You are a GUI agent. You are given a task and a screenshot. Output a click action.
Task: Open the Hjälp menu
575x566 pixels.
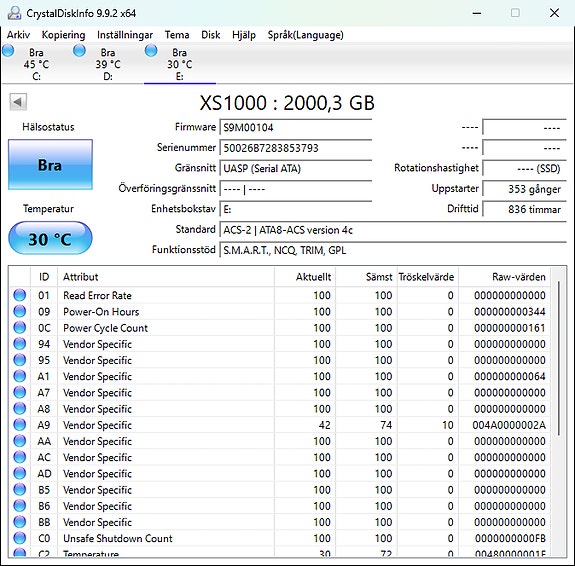[244, 35]
